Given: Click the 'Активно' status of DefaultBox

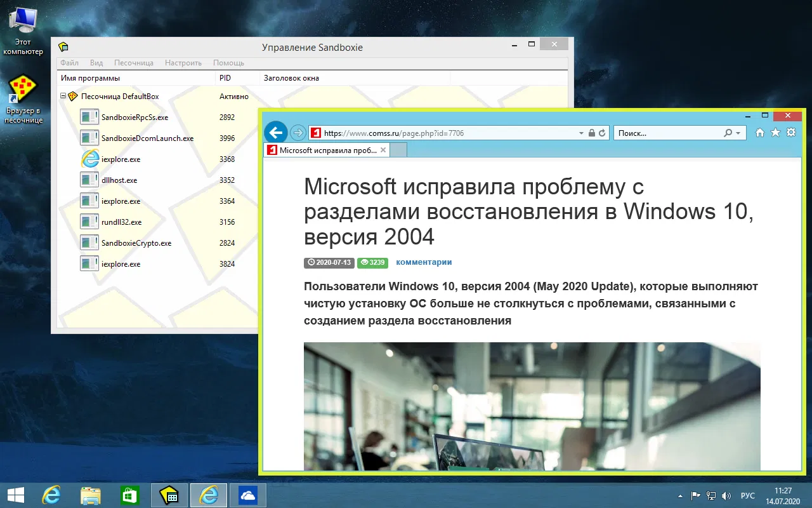Looking at the screenshot, I should pyautogui.click(x=234, y=97).
